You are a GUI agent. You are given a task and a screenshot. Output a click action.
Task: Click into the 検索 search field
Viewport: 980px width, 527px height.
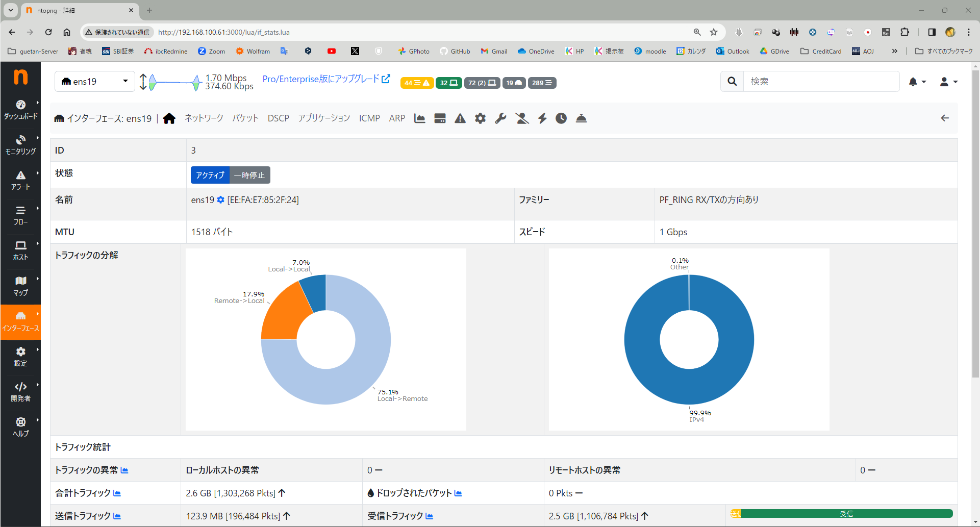(820, 82)
